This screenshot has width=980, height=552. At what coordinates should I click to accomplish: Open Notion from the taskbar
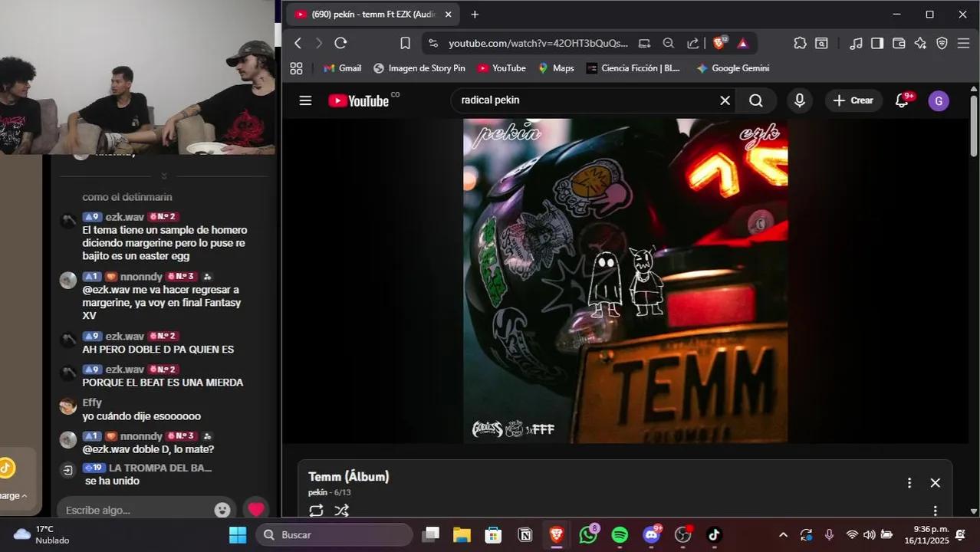click(x=525, y=534)
